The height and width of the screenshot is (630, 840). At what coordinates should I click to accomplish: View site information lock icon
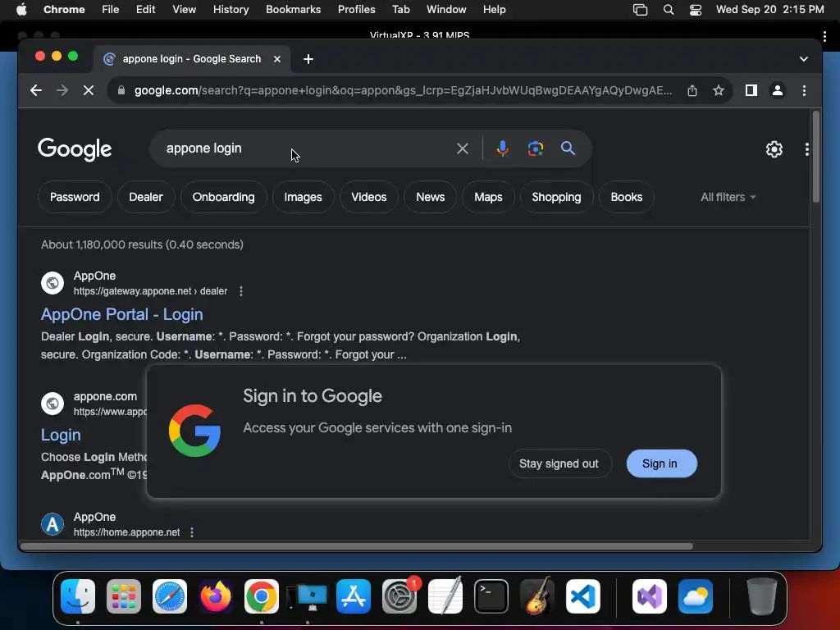coord(121,90)
